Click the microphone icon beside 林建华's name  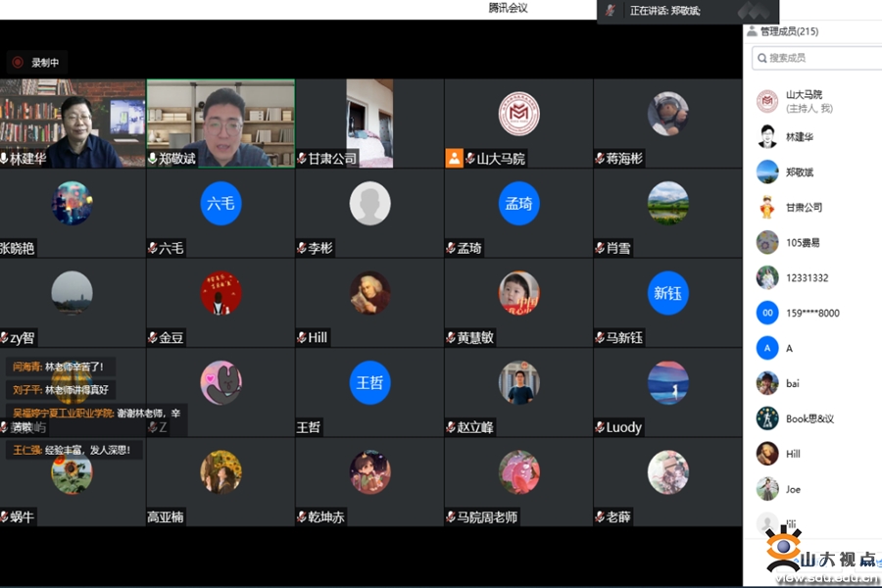tap(5, 159)
